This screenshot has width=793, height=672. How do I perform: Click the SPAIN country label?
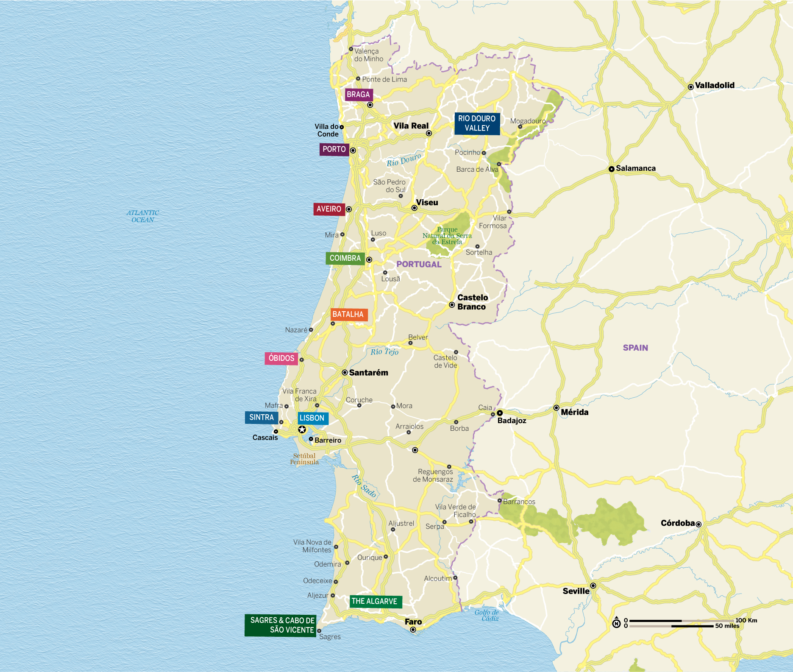point(635,348)
